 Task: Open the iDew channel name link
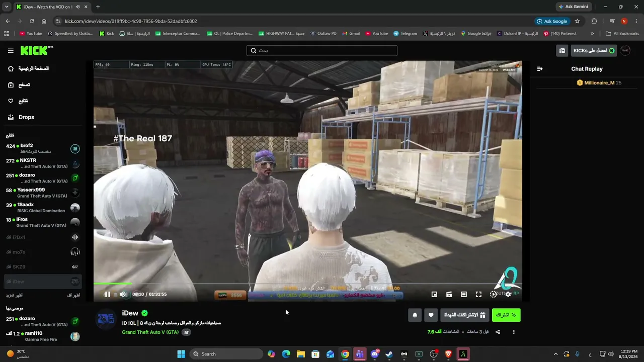pyautogui.click(x=130, y=313)
